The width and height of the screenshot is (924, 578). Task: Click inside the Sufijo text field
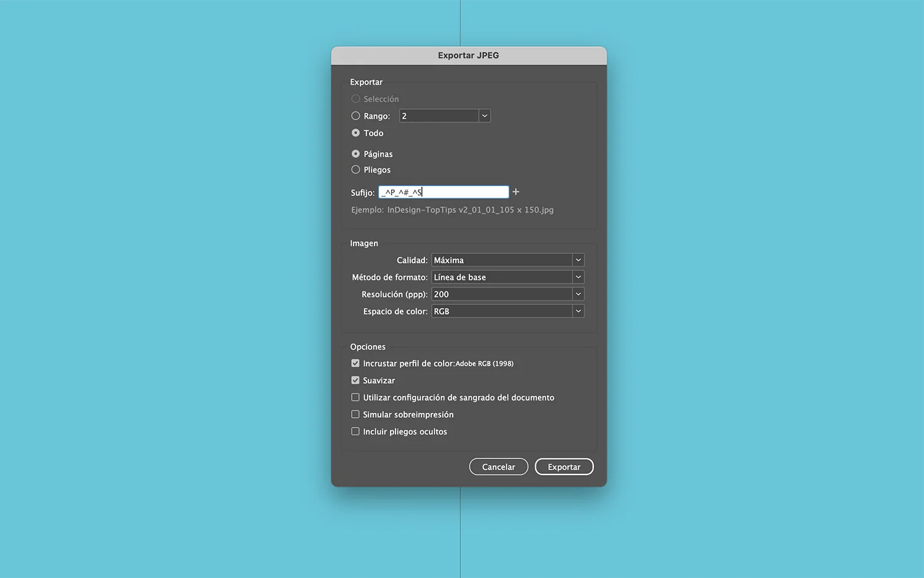coord(444,192)
